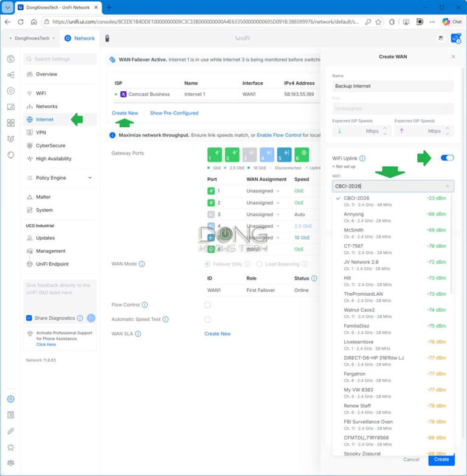Uncheck Share Diagnostics checkbox

coord(29,318)
